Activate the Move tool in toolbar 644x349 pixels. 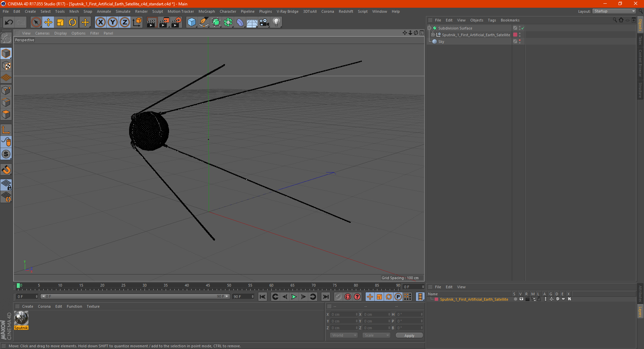(48, 22)
